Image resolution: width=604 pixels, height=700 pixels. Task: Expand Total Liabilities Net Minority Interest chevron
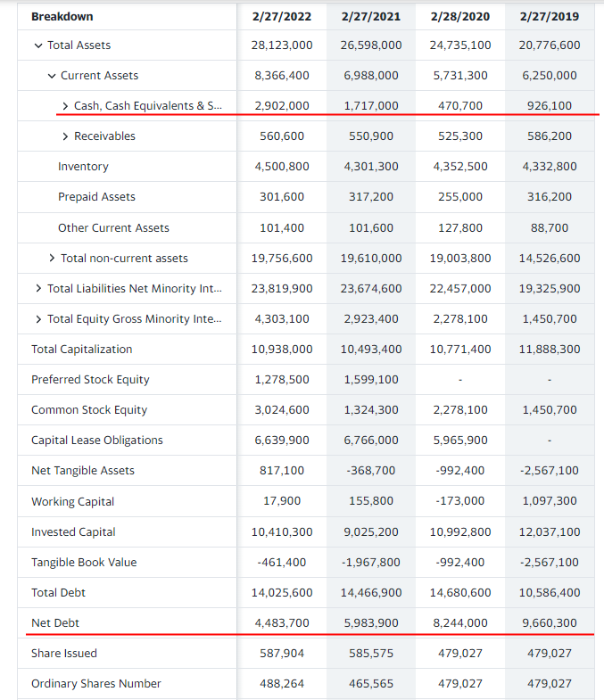pyautogui.click(x=38, y=289)
